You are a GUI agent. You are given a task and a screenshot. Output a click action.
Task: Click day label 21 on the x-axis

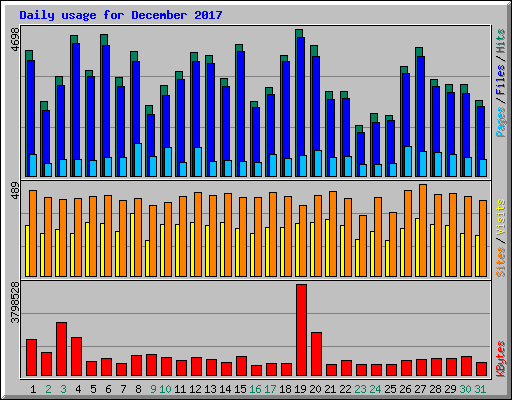(330, 389)
